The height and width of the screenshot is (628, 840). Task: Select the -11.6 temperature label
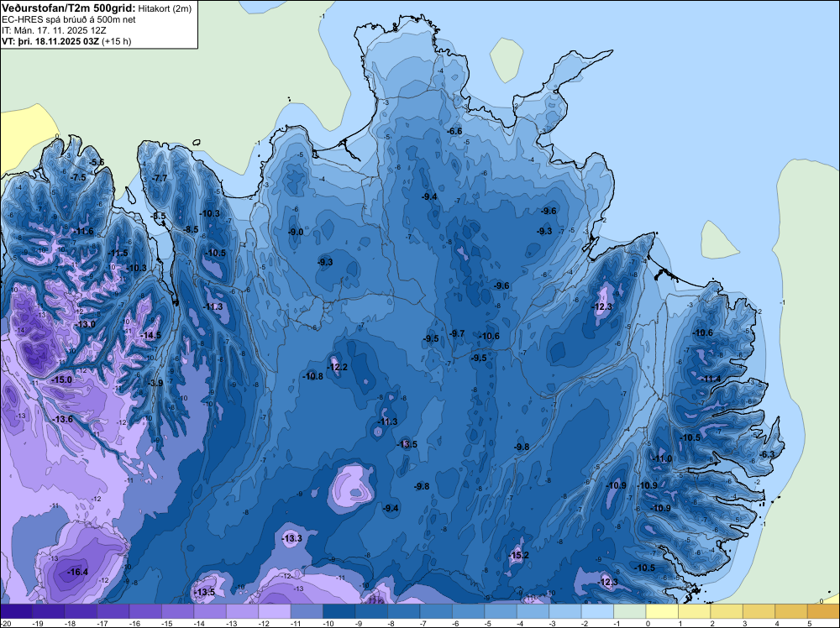click(83, 231)
